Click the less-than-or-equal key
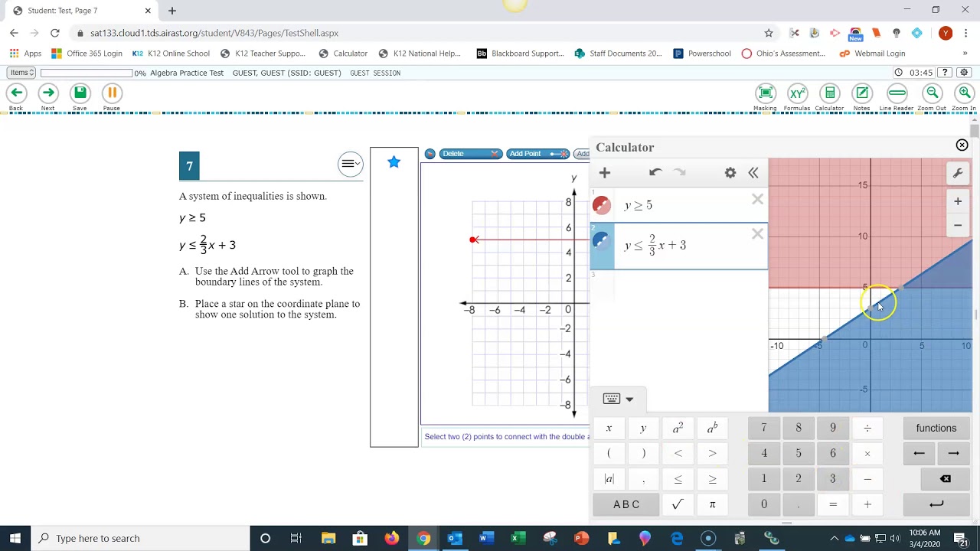The height and width of the screenshot is (551, 980). [x=678, y=479]
